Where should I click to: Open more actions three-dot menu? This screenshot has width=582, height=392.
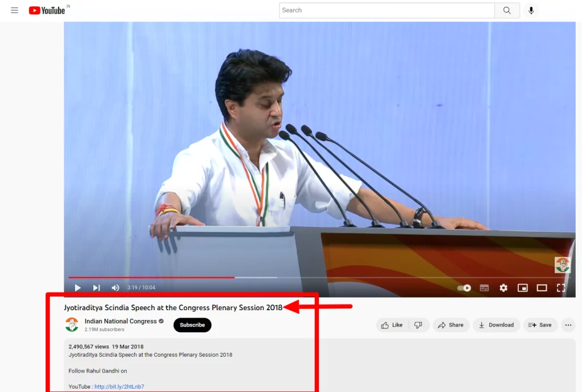pyautogui.click(x=568, y=325)
